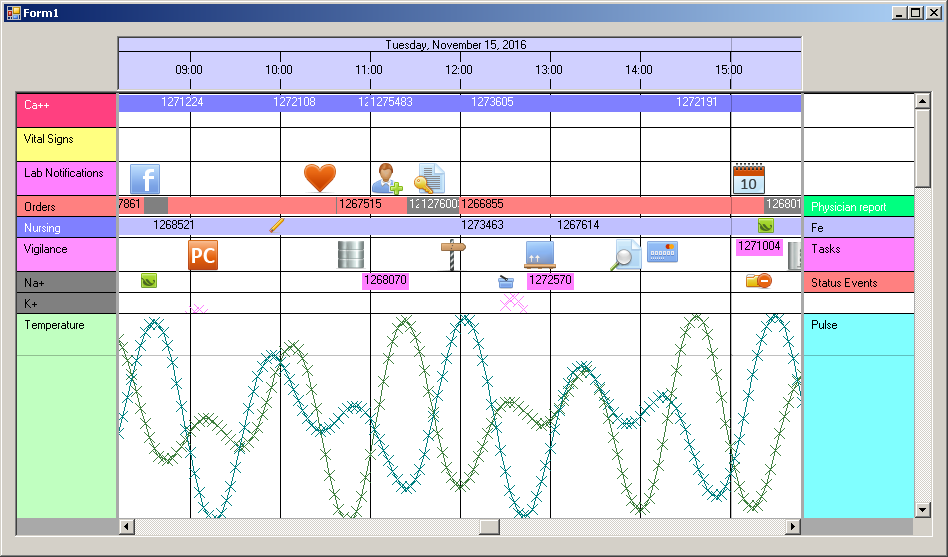
Task: Click the Status Events label
Action: (x=858, y=283)
